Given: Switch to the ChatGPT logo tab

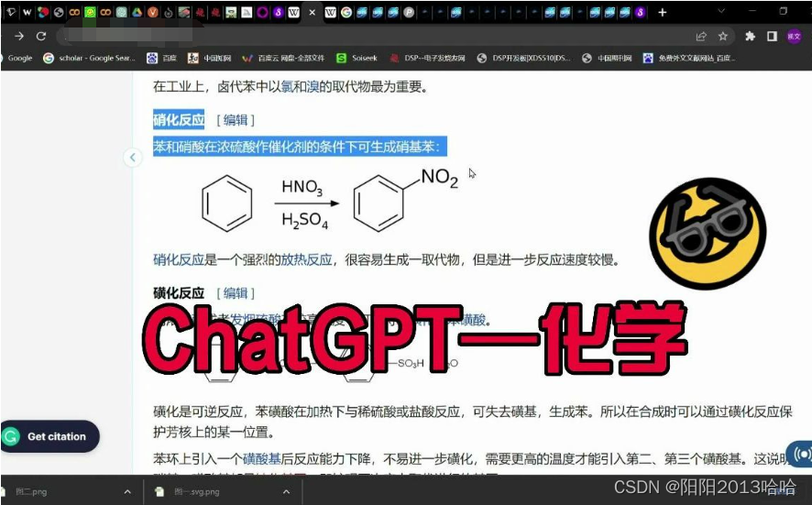Looking at the screenshot, I should [x=121, y=12].
